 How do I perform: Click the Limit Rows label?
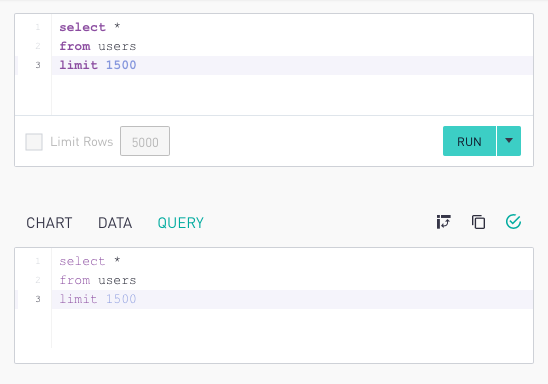click(82, 142)
